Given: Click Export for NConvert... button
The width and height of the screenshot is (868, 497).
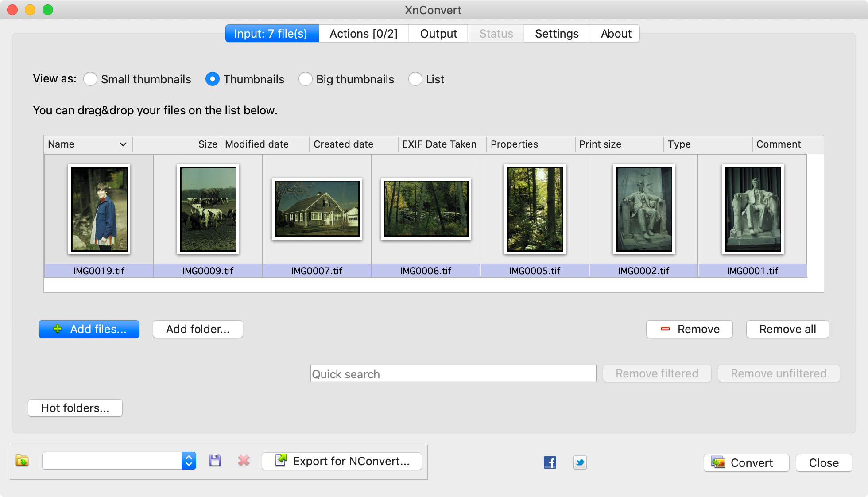Looking at the screenshot, I should tap(342, 461).
